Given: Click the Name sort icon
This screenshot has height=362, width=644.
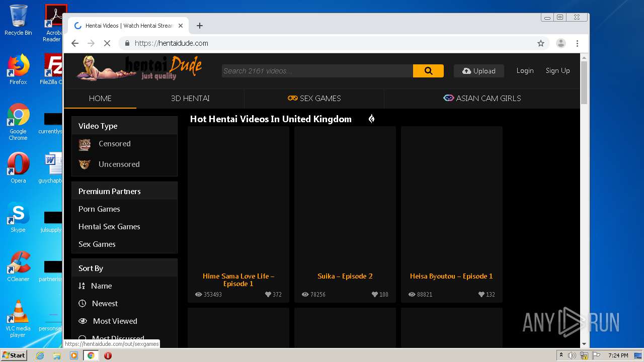Looking at the screenshot, I should pos(82,286).
